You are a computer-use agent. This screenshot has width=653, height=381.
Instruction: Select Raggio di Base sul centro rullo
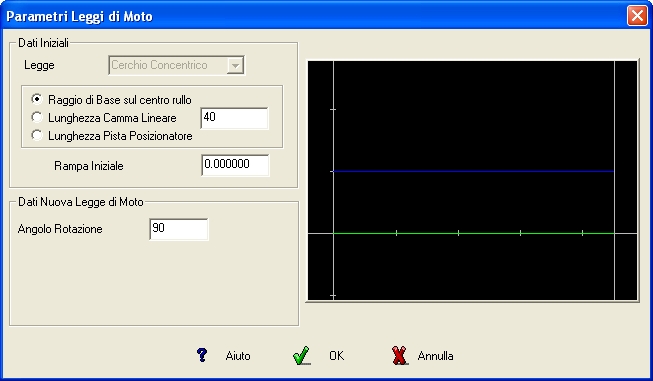coord(37,100)
